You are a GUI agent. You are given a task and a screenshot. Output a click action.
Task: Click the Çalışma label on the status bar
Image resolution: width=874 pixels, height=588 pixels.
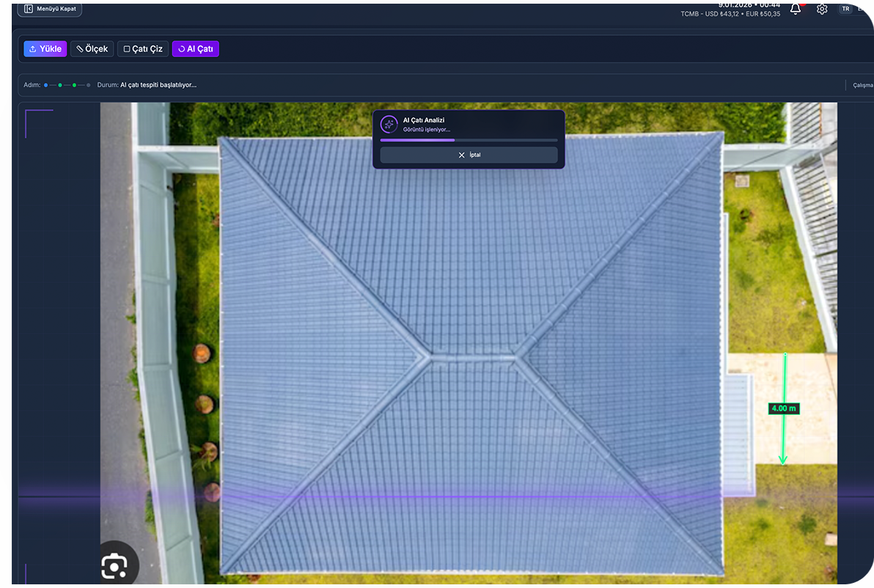[x=862, y=85]
